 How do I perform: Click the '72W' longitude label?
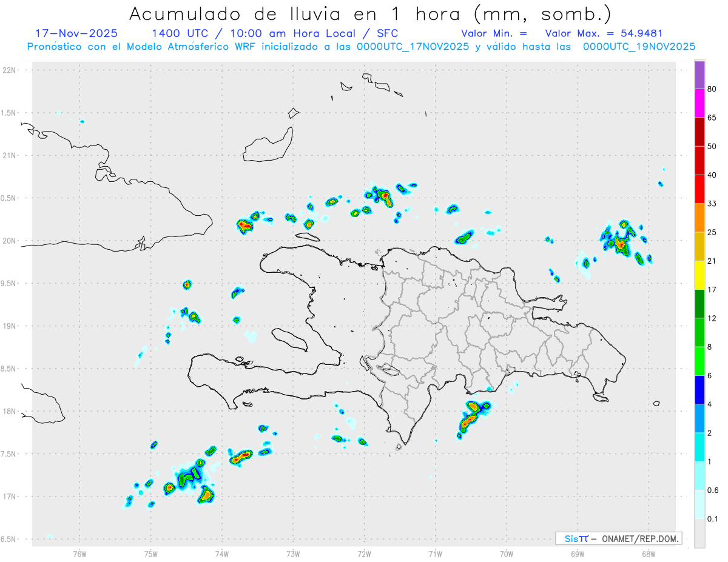coord(364,554)
